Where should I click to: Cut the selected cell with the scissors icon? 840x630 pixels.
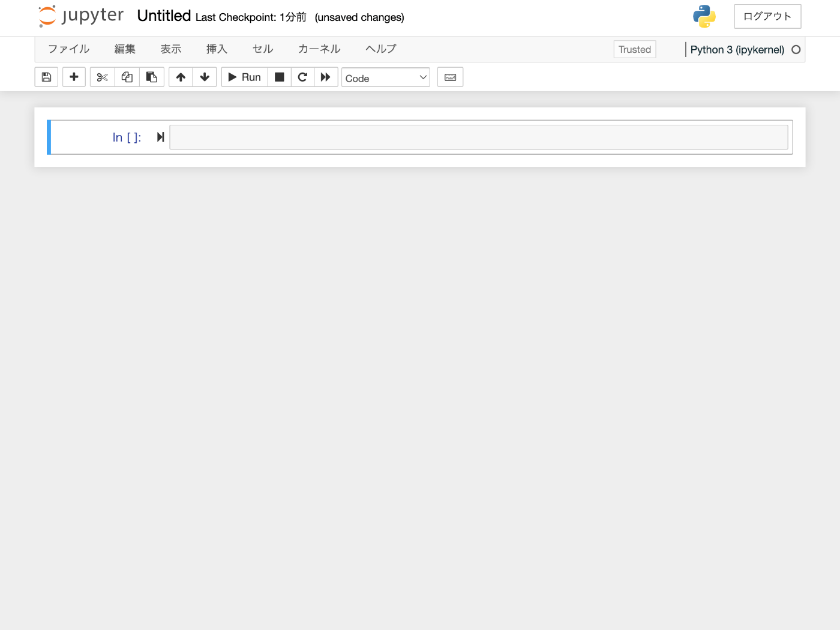(103, 77)
